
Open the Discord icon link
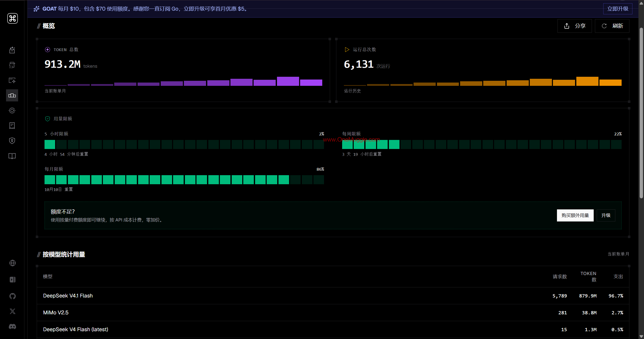click(13, 326)
